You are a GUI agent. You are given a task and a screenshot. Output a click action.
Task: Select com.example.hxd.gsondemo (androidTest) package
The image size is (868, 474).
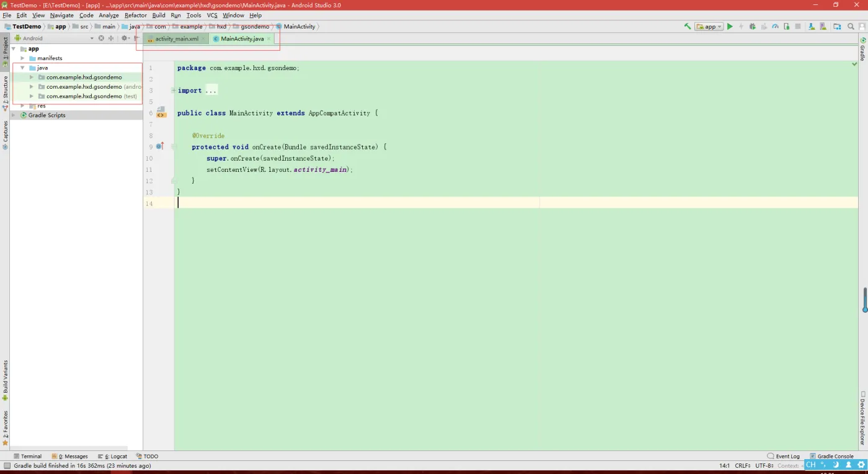coord(89,87)
